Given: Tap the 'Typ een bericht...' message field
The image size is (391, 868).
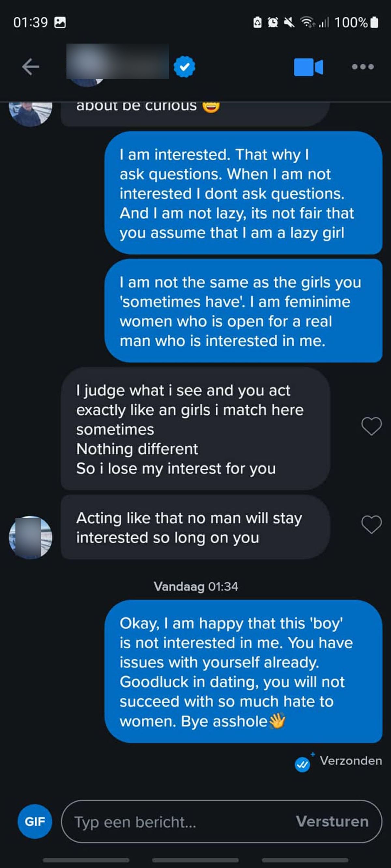Looking at the screenshot, I should 179,821.
